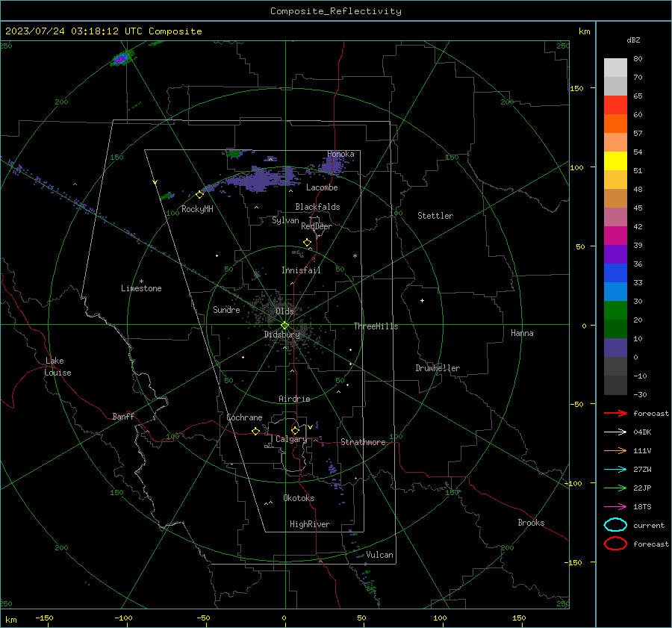
Task: Click the HighRiver city label
Action: pyautogui.click(x=310, y=524)
